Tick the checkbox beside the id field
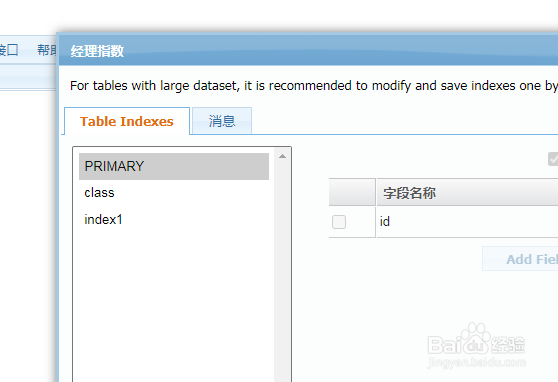The width and height of the screenshot is (558, 382). 339,222
